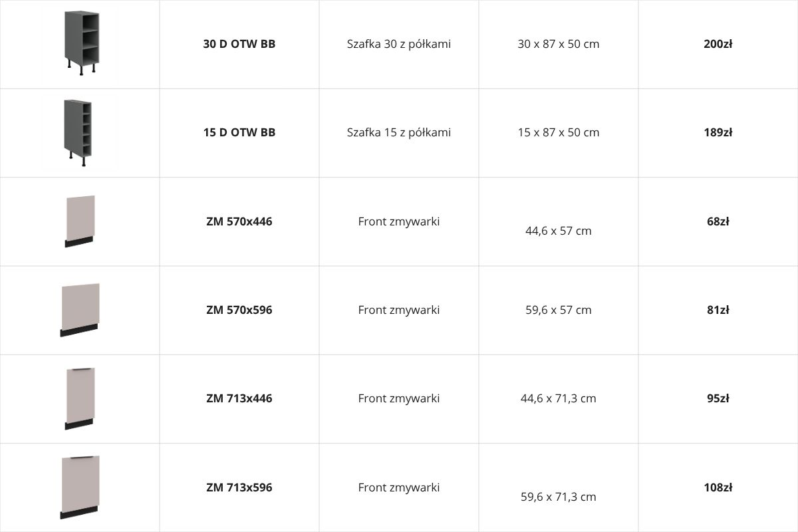The height and width of the screenshot is (532, 798).
Task: Click the 189zł price cell
Action: pyautogui.click(x=718, y=132)
